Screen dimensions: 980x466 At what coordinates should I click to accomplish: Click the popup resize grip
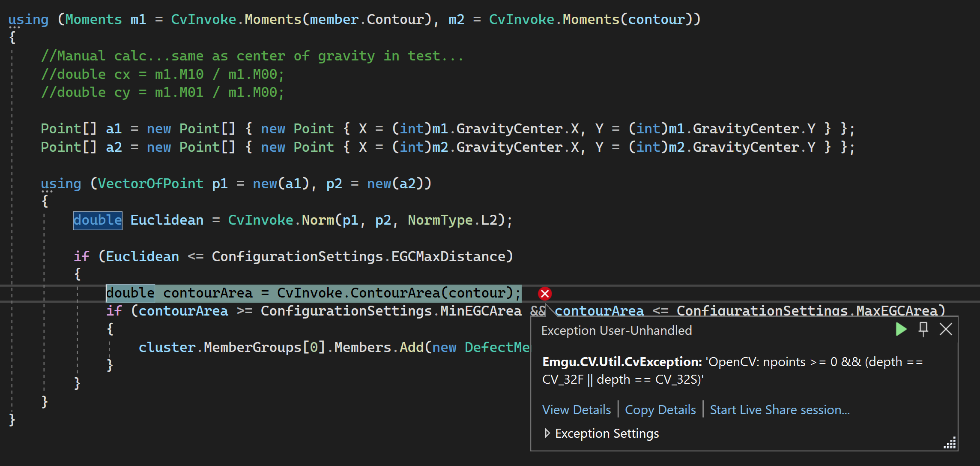click(x=950, y=443)
